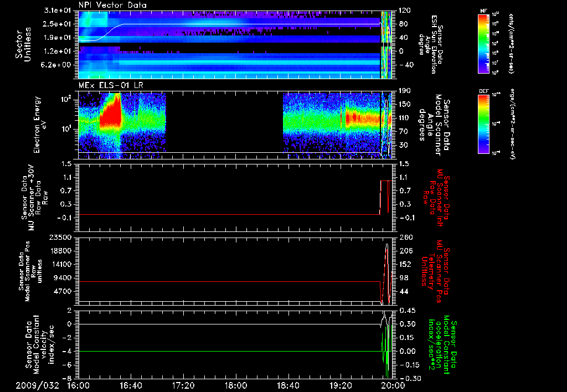Click the '80' sun elevation tick
Image resolution: width=567 pixels, height=392 pixels.
point(403,24)
